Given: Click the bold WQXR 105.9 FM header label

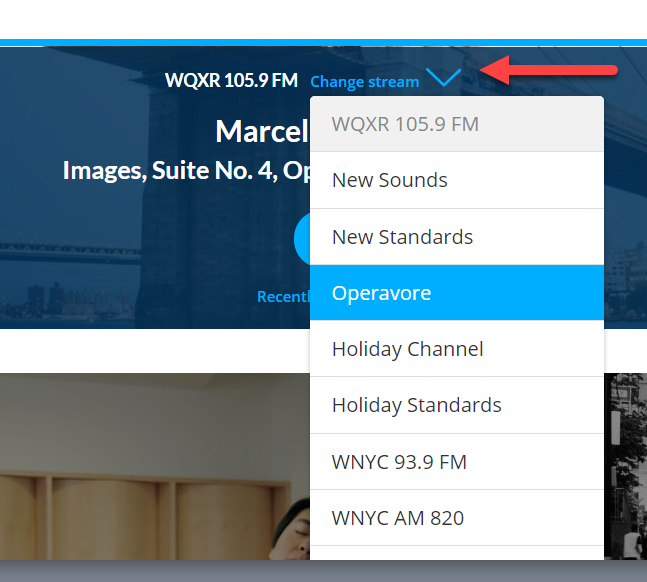Looking at the screenshot, I should pyautogui.click(x=231, y=80).
